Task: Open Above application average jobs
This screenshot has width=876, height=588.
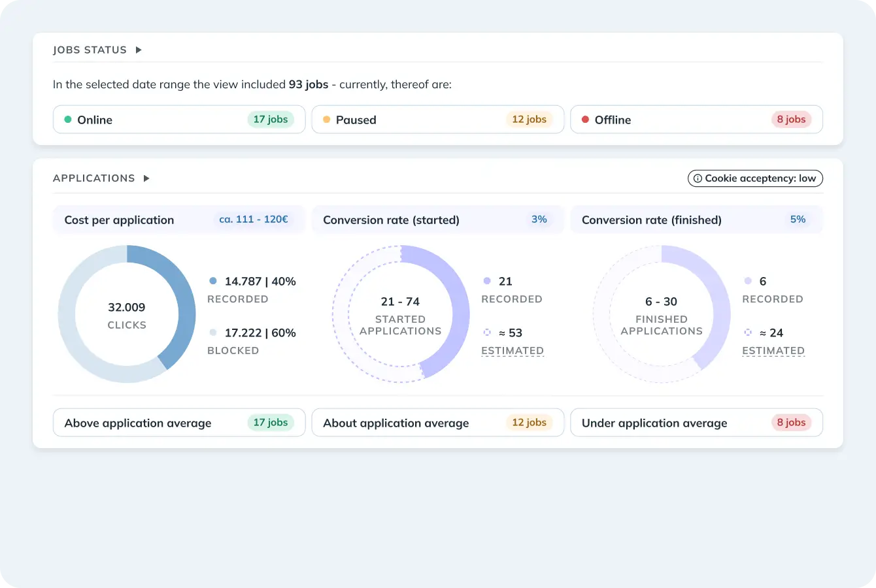Action: pyautogui.click(x=178, y=423)
